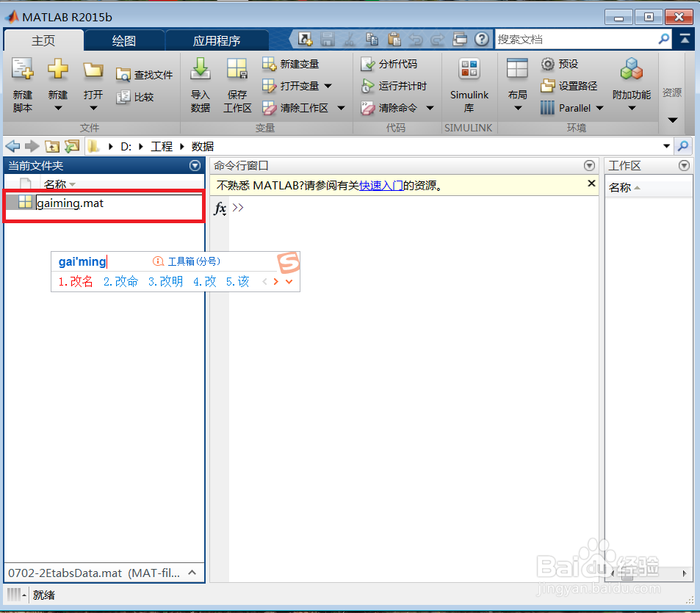The width and height of the screenshot is (700, 613).
Task: Minimize the toolstrip ribbon
Action: point(685,39)
